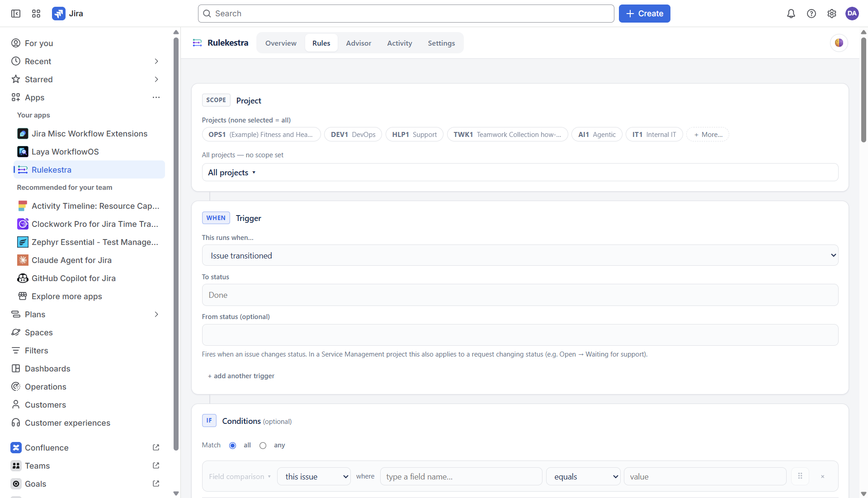
Task: Open Laya WorkflowOS app
Action: (89, 152)
